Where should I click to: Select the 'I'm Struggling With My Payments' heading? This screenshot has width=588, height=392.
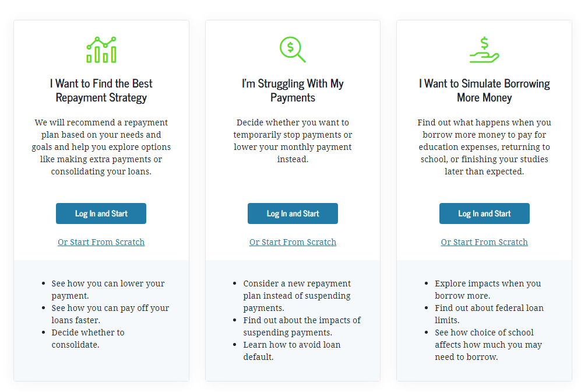pyautogui.click(x=293, y=90)
